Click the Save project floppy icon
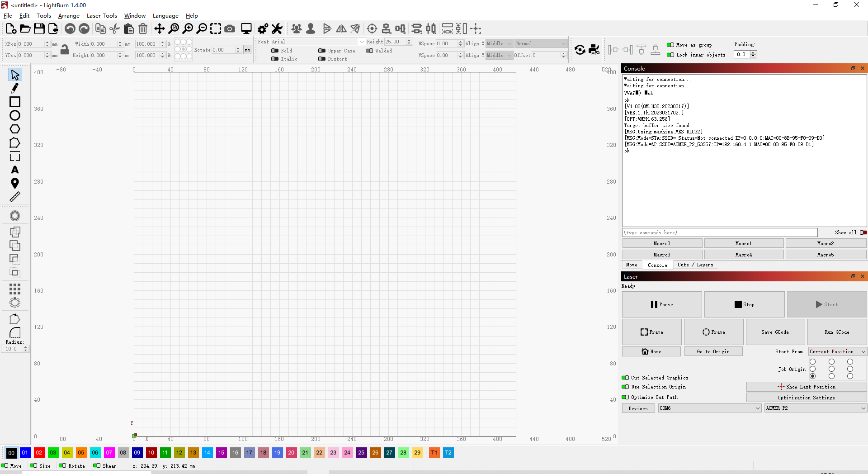 pos(39,29)
